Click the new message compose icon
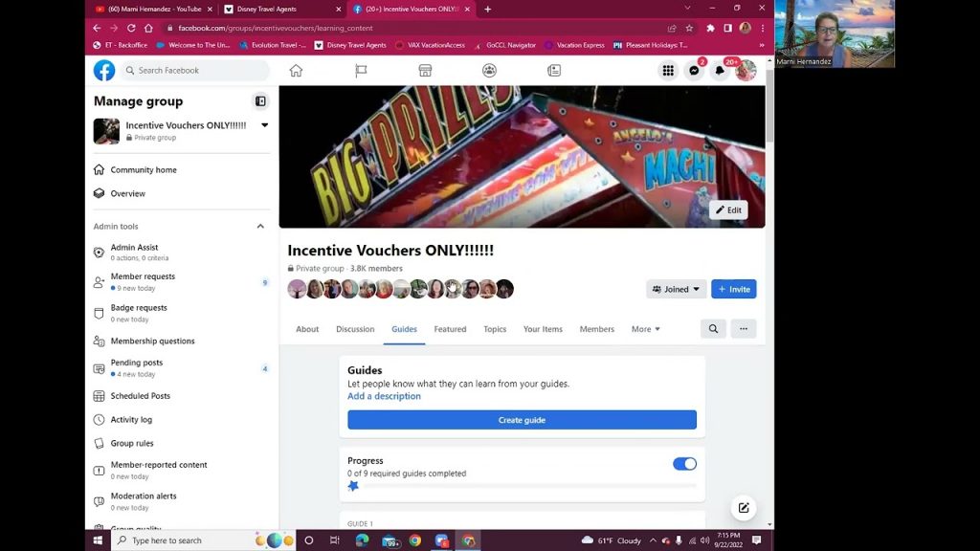Screen dimensions: 980x551 coord(744,508)
